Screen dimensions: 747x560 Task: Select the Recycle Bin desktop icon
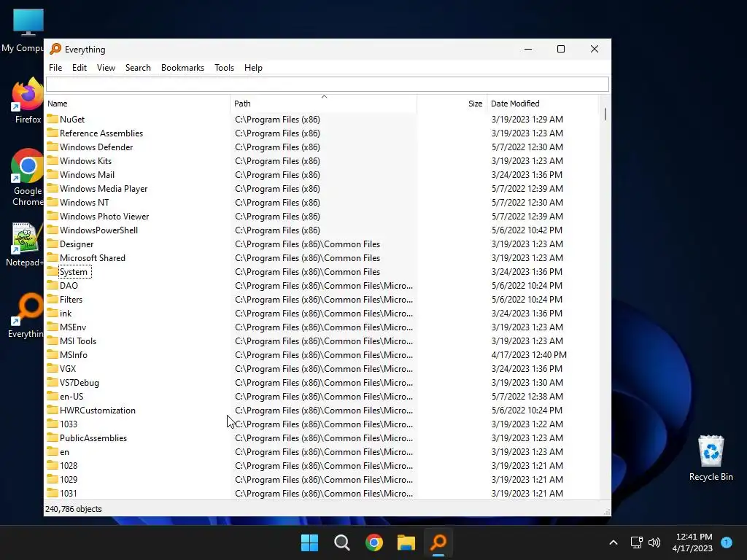[711, 458]
